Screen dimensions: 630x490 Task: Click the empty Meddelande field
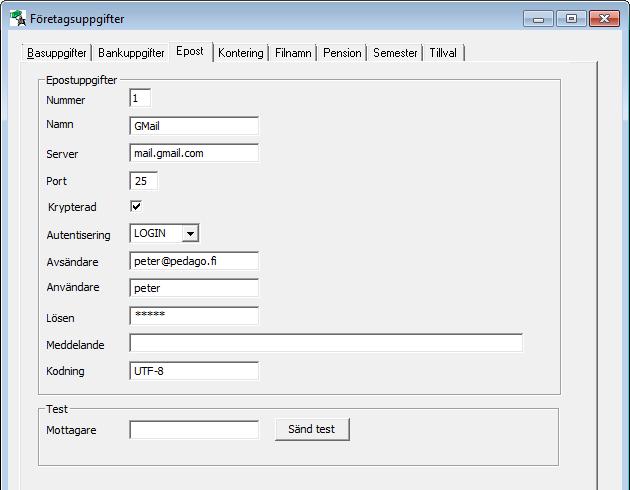tap(326, 343)
